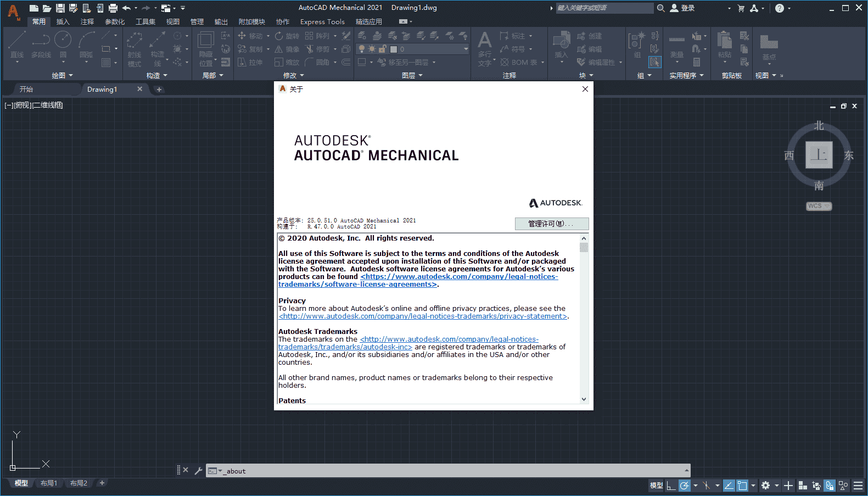The height and width of the screenshot is (496, 868).
Task: Toggle ortho mode in the status bar
Action: (671, 486)
